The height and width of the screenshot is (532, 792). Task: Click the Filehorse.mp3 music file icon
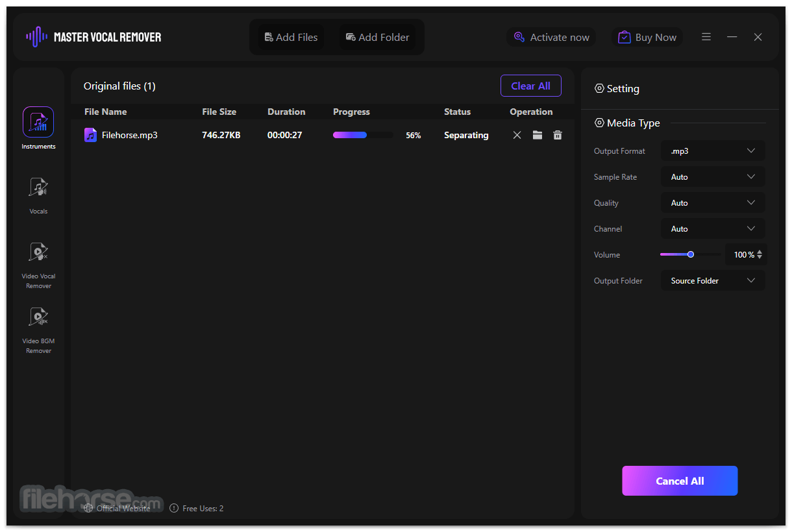[x=91, y=135]
